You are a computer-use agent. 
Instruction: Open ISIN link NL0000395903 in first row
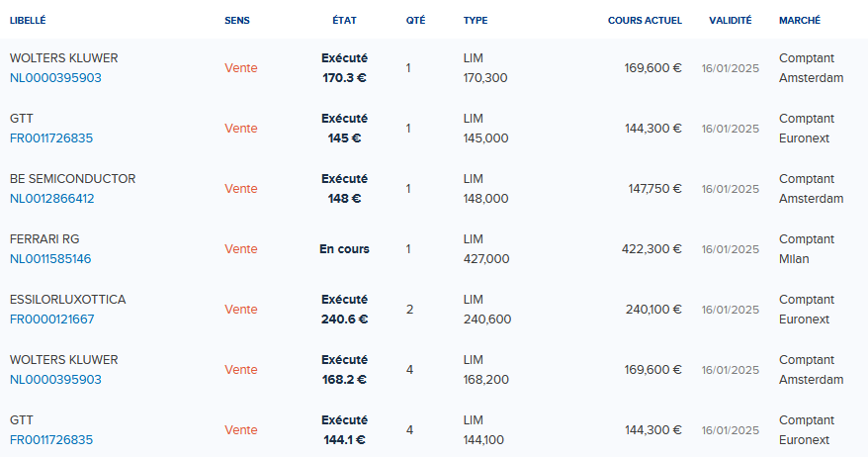[x=55, y=77]
